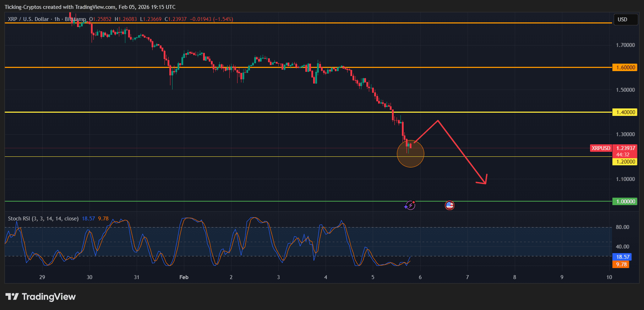
Task: Click the orange 9.78 Stoch RSI value tag
Action: click(621, 264)
